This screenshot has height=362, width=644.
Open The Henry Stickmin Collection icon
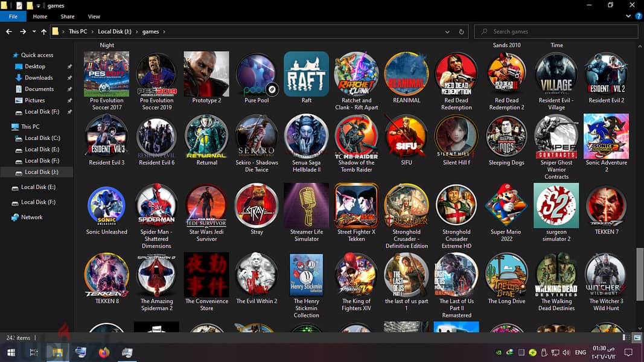(307, 275)
